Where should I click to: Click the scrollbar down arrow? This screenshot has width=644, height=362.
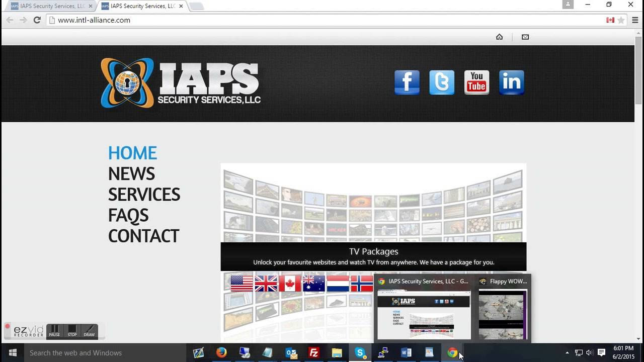(x=639, y=339)
